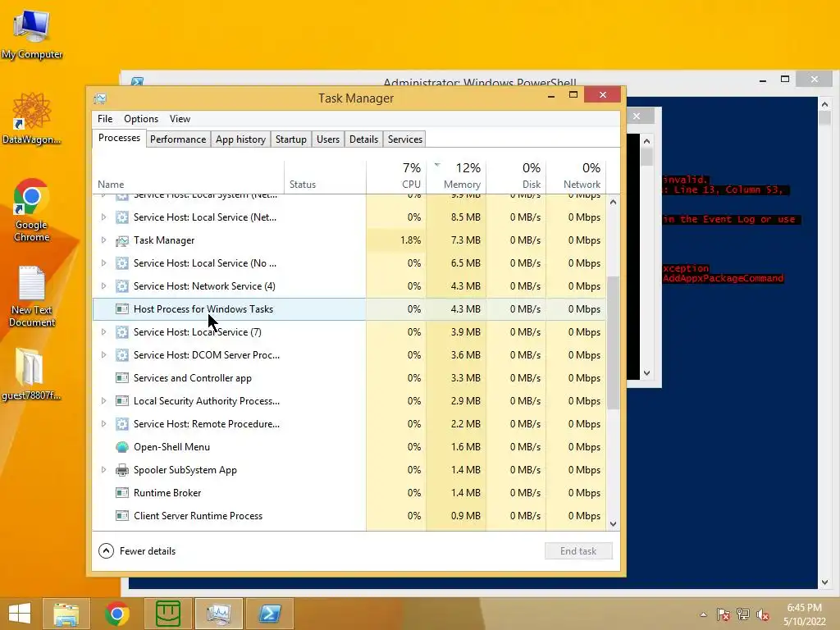This screenshot has height=630, width=840.
Task: Select the Runtime Broker process name
Action: pyautogui.click(x=167, y=493)
